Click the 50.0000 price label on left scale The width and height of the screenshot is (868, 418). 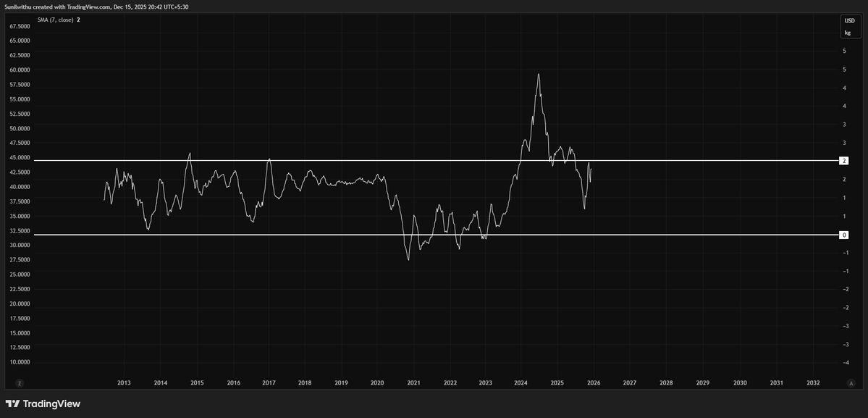point(20,128)
